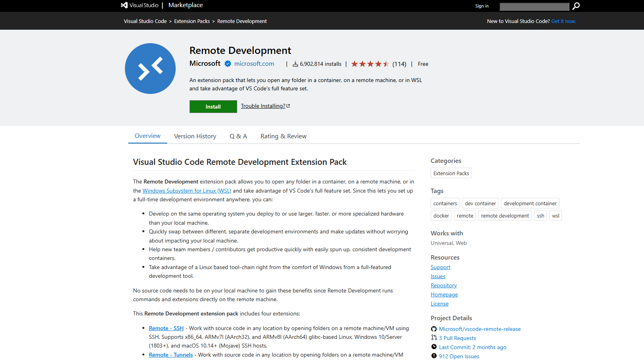
Task: Click the last commit clock icon
Action: (434, 347)
